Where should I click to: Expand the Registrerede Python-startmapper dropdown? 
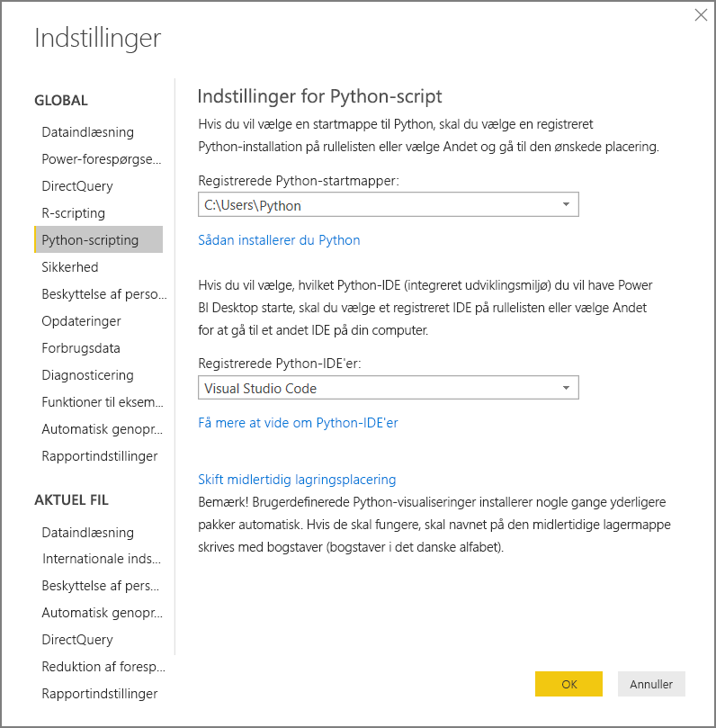tap(567, 204)
